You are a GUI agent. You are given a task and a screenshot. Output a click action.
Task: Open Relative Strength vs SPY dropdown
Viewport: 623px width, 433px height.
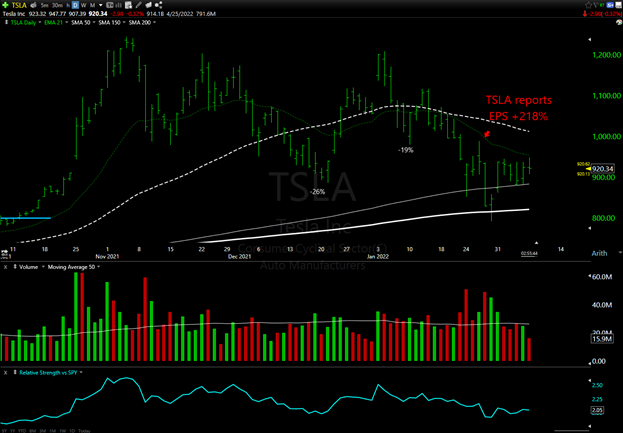(x=81, y=373)
